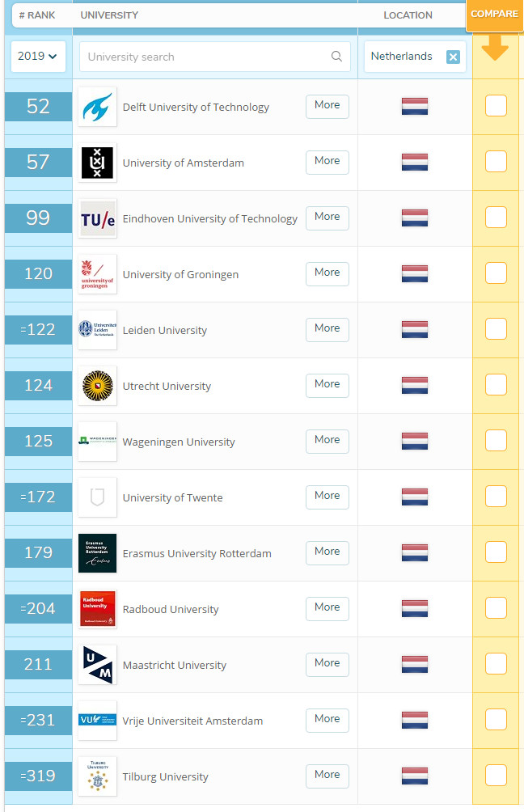Sort by the # RANK column header
The image size is (524, 812).
tap(36, 15)
